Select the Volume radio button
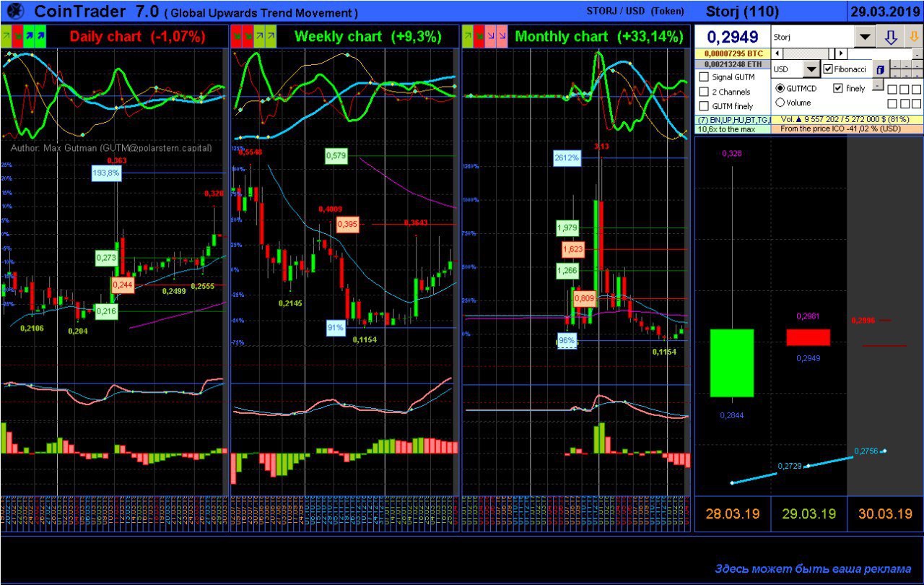 780,103
